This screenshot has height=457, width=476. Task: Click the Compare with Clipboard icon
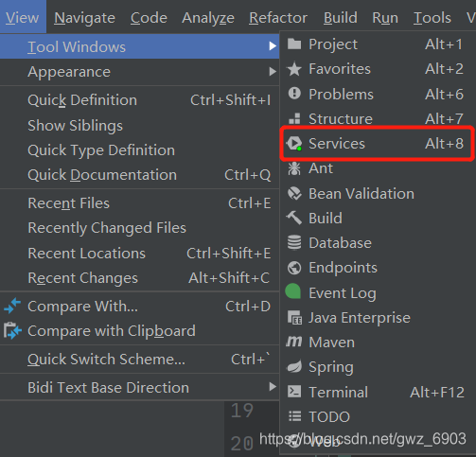pos(12,330)
